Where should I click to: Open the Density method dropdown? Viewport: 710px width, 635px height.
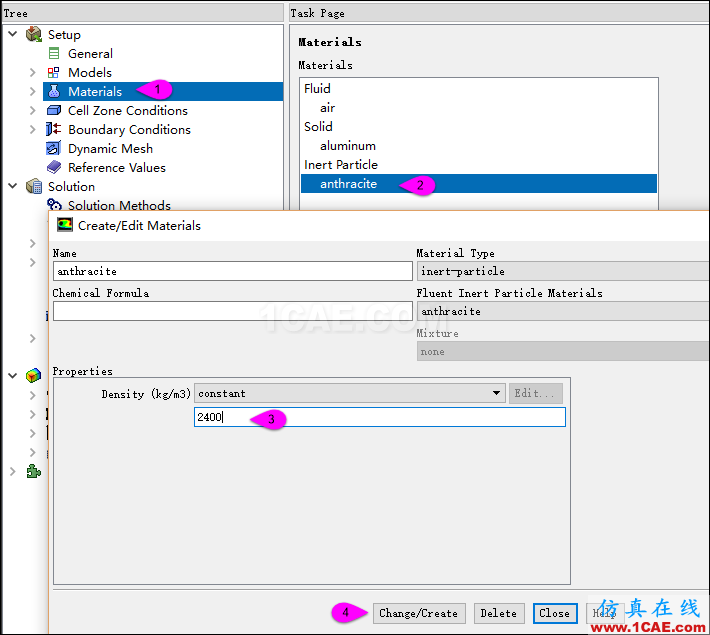coord(497,393)
